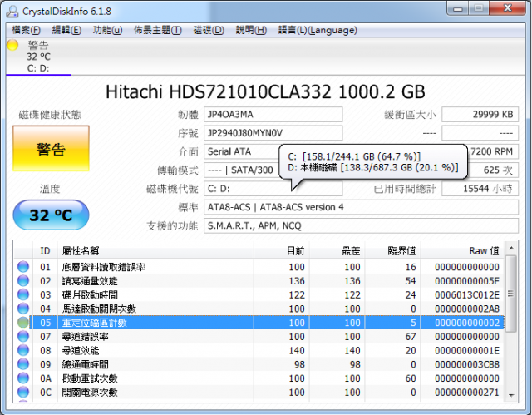Image resolution: width=532 pixels, height=415 pixels.
Task: Click the status orb for ID 0A row
Action: click(x=23, y=378)
